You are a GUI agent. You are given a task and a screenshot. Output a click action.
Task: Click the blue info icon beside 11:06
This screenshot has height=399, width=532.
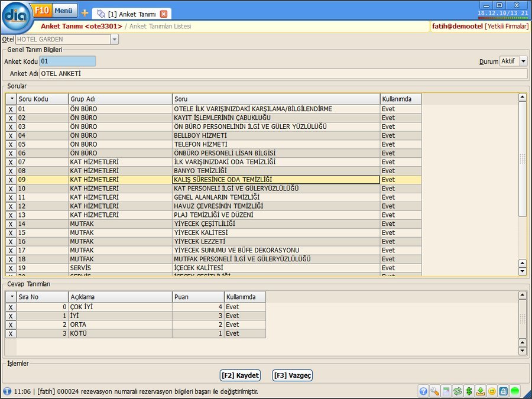pos(7,391)
